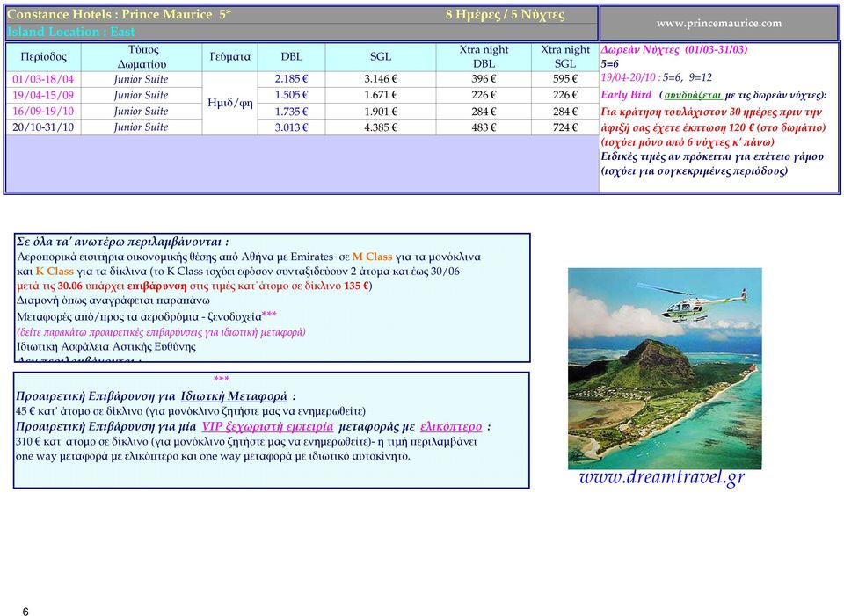
Task: Select the SGL price '1.901 €'
Action: [381, 112]
